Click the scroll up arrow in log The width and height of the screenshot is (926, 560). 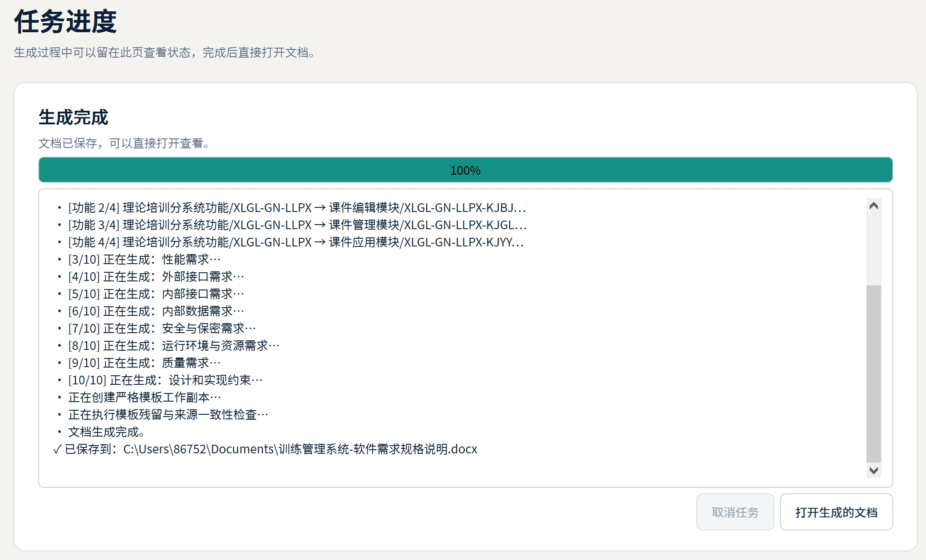click(873, 206)
